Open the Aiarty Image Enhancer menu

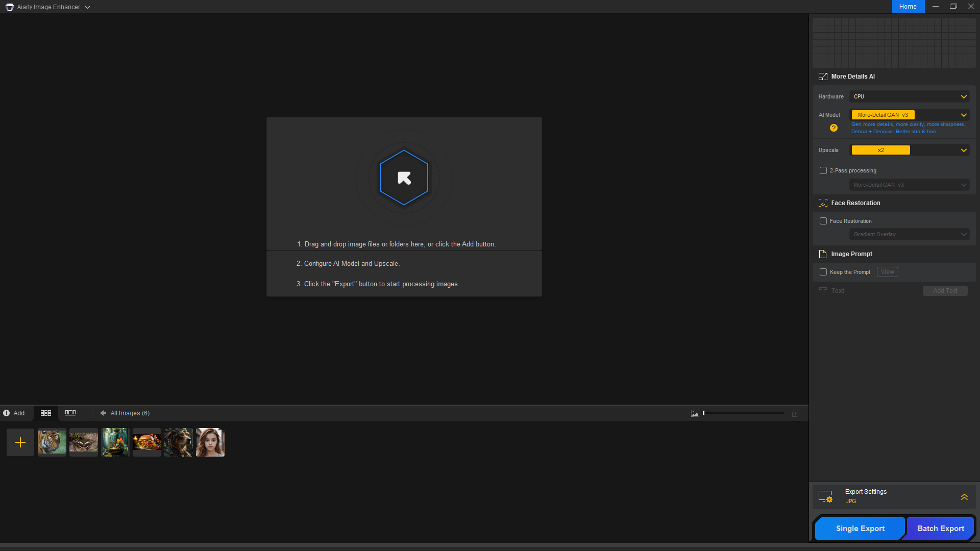(48, 7)
